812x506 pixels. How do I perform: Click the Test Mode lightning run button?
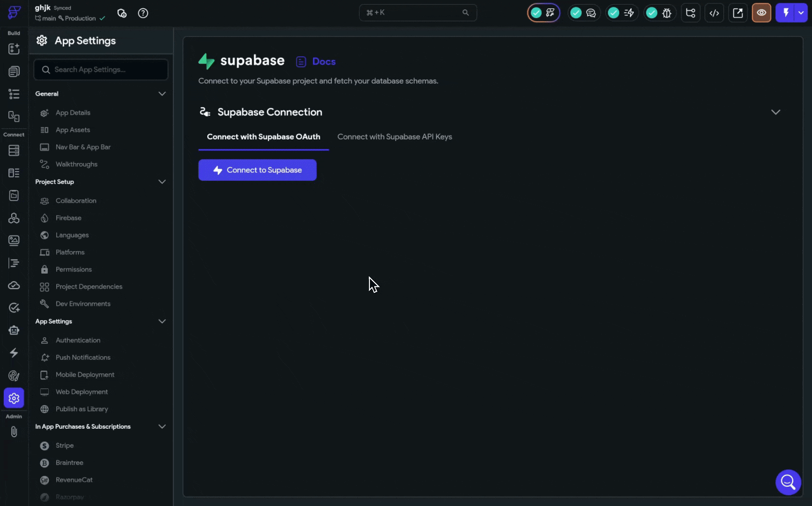point(786,13)
